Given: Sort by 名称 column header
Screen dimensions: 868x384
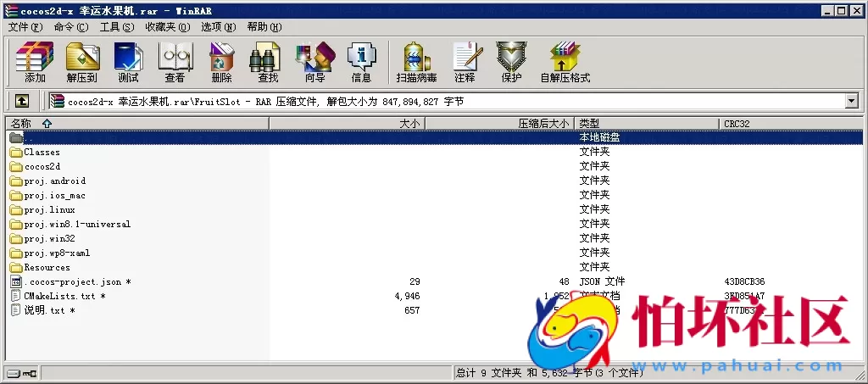Looking at the screenshot, I should point(136,124).
